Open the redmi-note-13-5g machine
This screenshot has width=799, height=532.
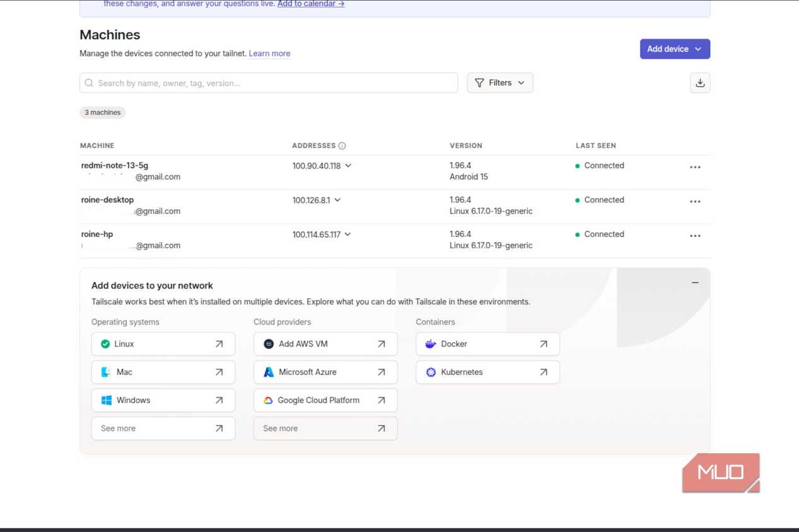pyautogui.click(x=115, y=166)
